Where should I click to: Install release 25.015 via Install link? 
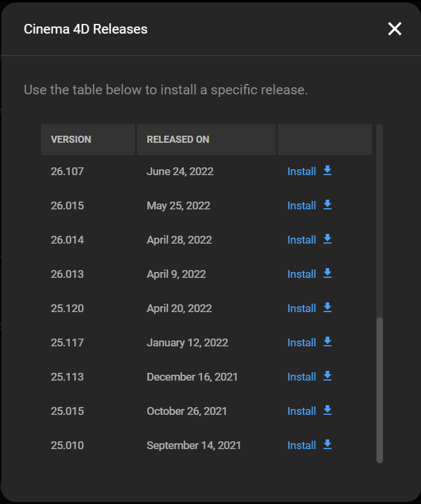[302, 411]
